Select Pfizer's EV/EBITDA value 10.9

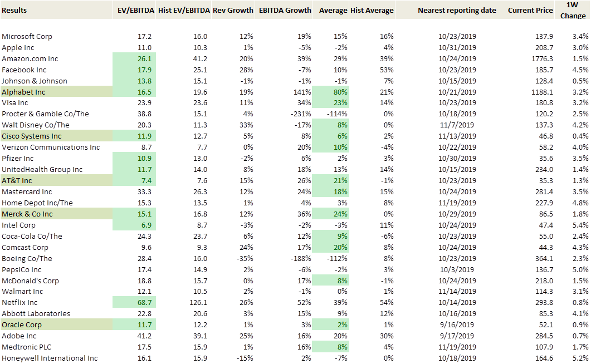point(134,158)
